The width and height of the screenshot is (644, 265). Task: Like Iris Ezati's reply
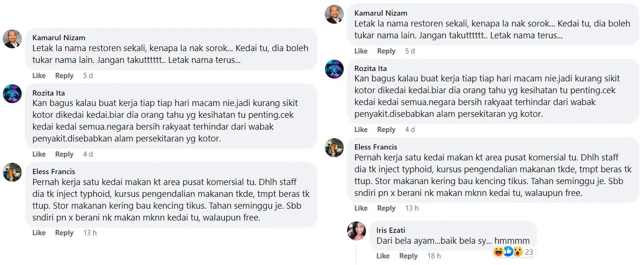pos(383,256)
